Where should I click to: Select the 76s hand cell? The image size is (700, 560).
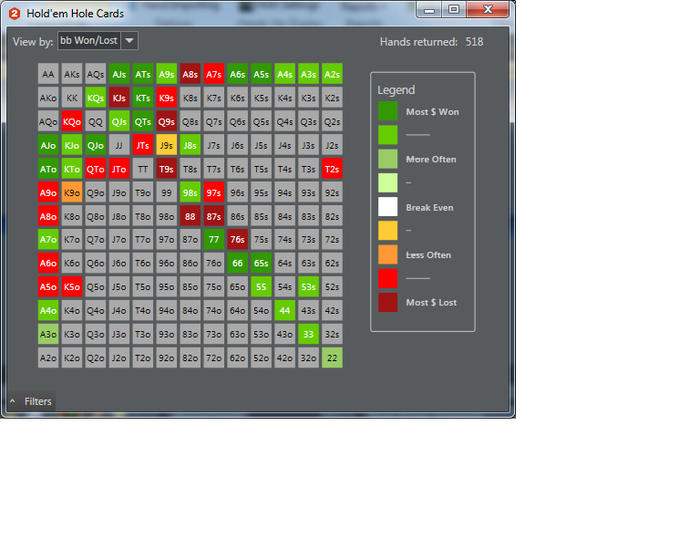(x=238, y=239)
